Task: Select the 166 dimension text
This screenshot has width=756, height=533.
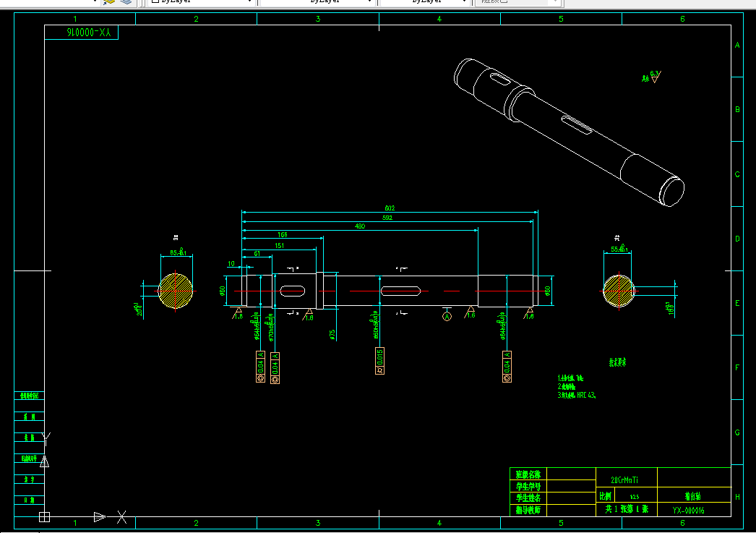Action: (x=283, y=234)
